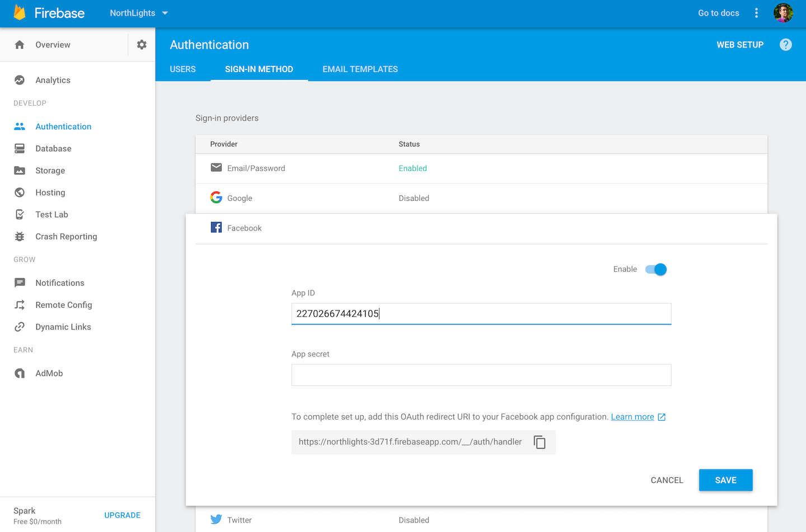Image resolution: width=806 pixels, height=532 pixels.
Task: Open project settings gear icon
Action: [142, 45]
